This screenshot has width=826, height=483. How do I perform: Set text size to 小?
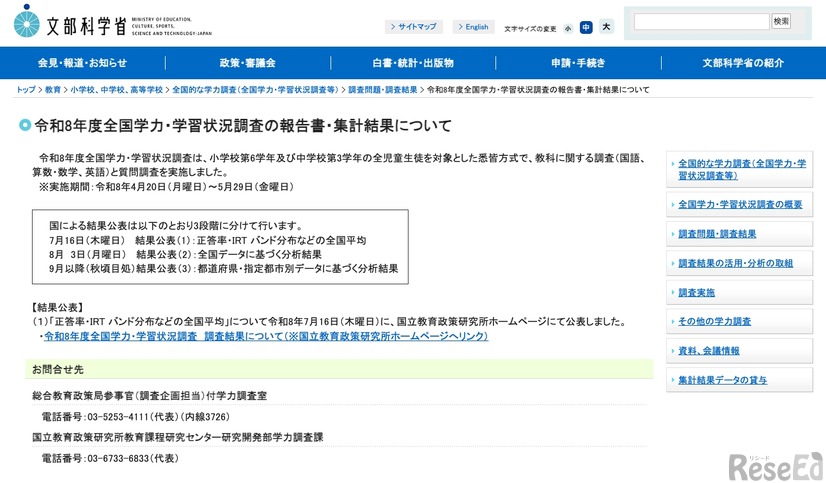coord(567,28)
